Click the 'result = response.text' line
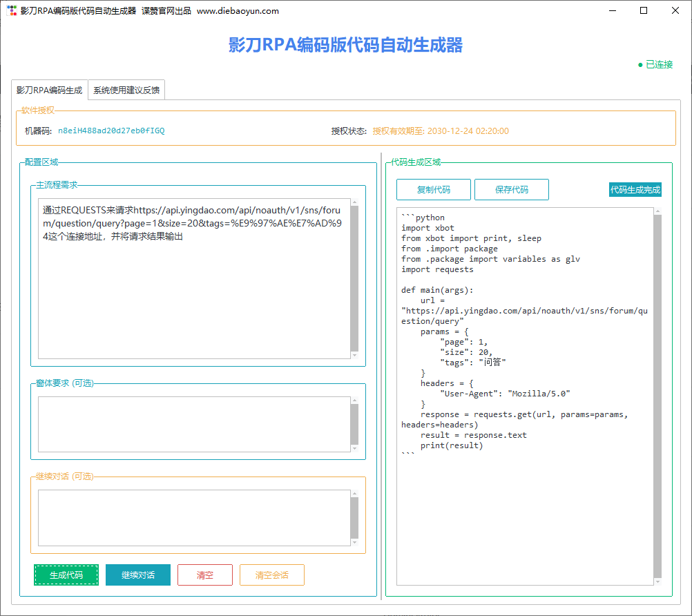The width and height of the screenshot is (692, 616). tap(473, 435)
